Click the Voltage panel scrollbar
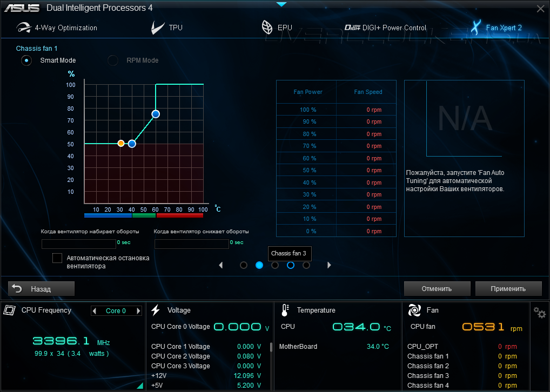Screen dimensions: 550x392 click(x=271, y=347)
